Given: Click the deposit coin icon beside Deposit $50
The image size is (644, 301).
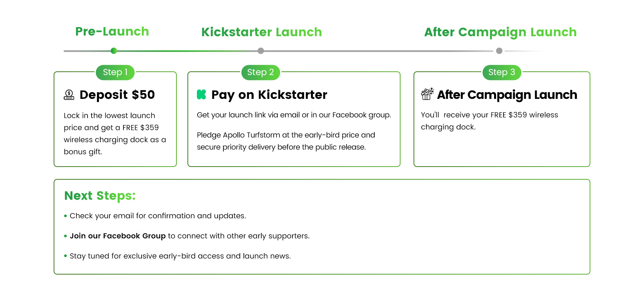Looking at the screenshot, I should (69, 95).
